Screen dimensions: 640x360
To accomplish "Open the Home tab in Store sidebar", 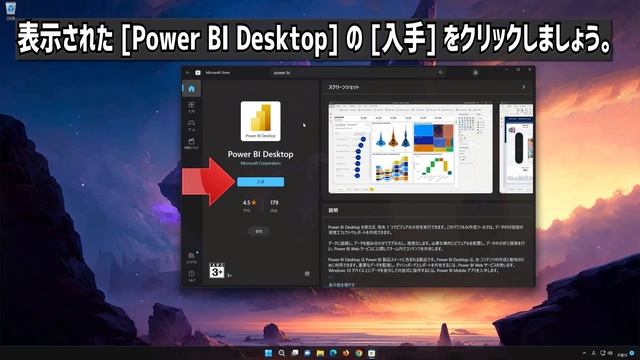I will tap(191, 89).
